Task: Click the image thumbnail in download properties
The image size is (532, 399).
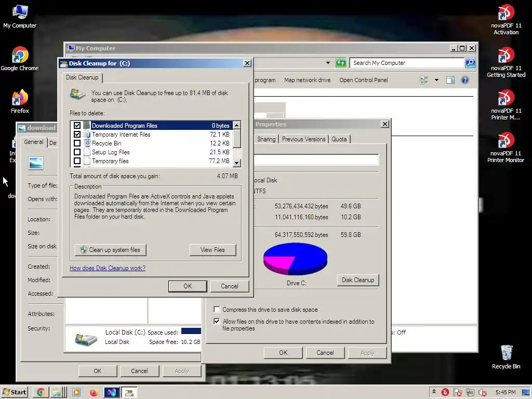Action: point(36,163)
